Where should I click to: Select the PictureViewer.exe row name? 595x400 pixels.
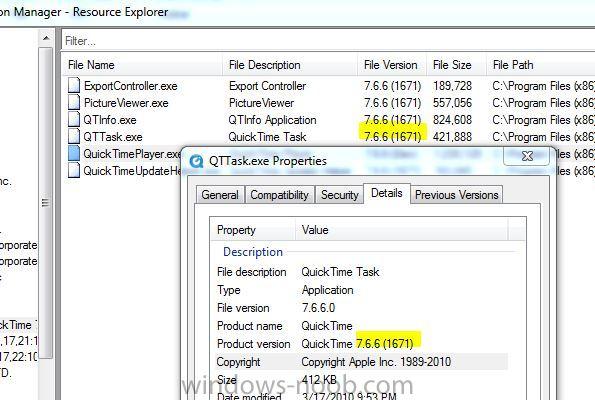pyautogui.click(x=126, y=103)
